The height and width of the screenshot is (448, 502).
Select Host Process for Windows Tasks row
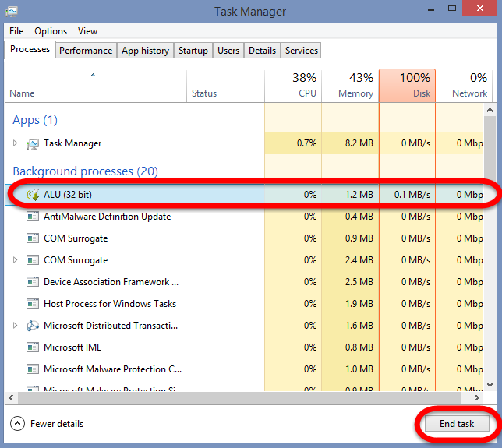[246, 304]
